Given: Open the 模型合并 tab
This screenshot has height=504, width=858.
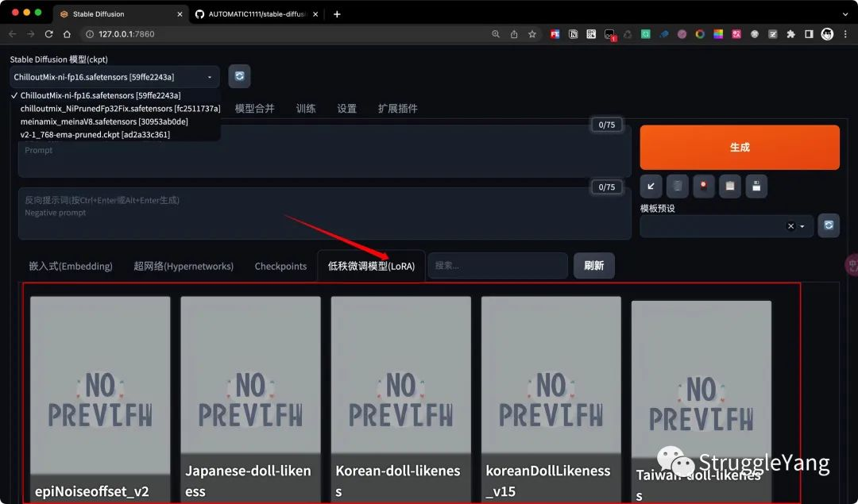Looking at the screenshot, I should pos(254,108).
